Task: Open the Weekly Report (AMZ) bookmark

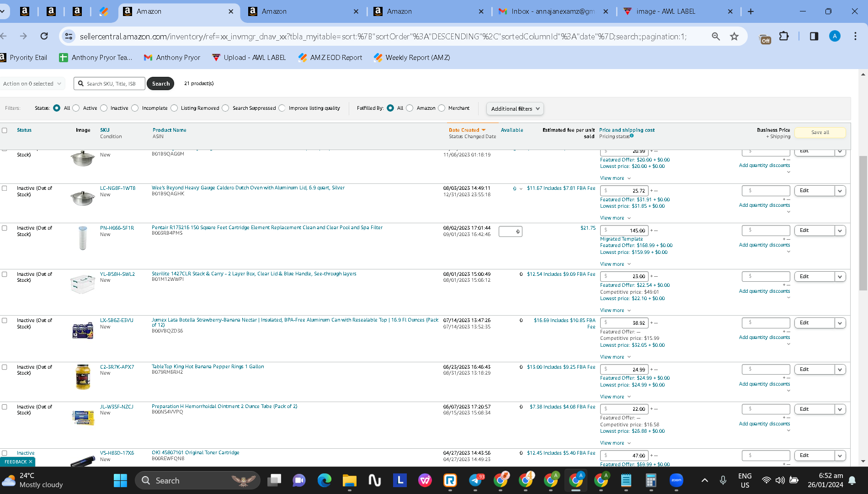Action: [x=412, y=57]
